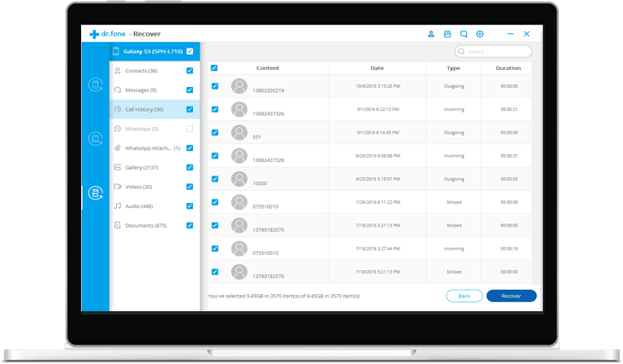Uncheck the Gallery (2137) checkbox
Viewport: 623px width, 364px height.
pos(190,168)
